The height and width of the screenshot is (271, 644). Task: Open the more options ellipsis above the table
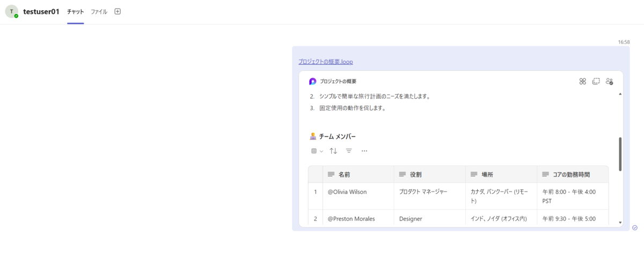(364, 151)
